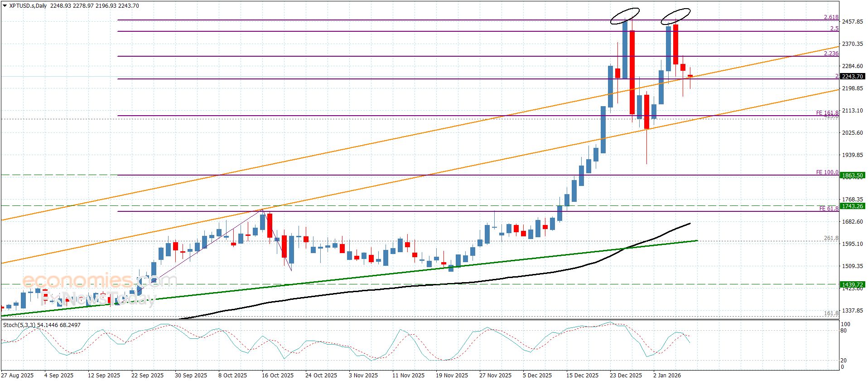Select the 2.236 Fibonacci level label
The width and height of the screenshot is (868, 381).
pyautogui.click(x=831, y=54)
